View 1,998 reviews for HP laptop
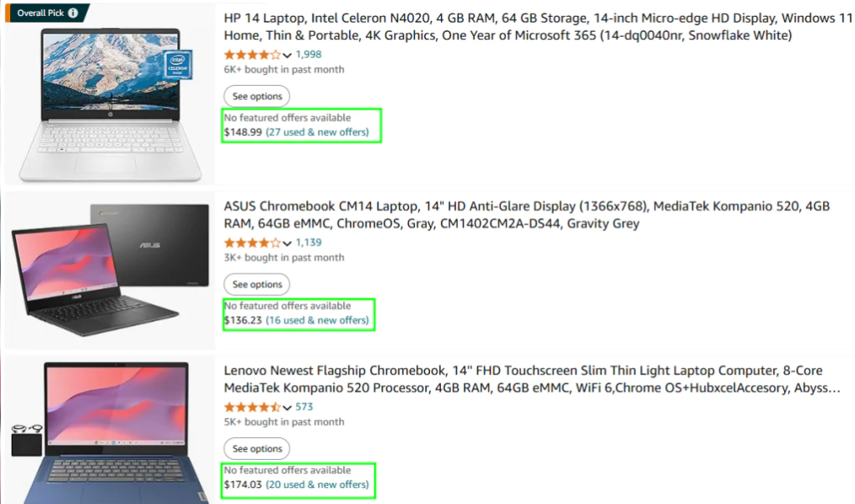855x504 pixels. click(x=309, y=55)
